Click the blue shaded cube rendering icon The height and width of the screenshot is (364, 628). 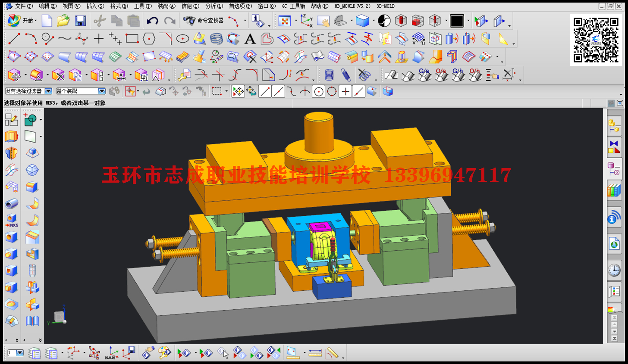(x=363, y=20)
